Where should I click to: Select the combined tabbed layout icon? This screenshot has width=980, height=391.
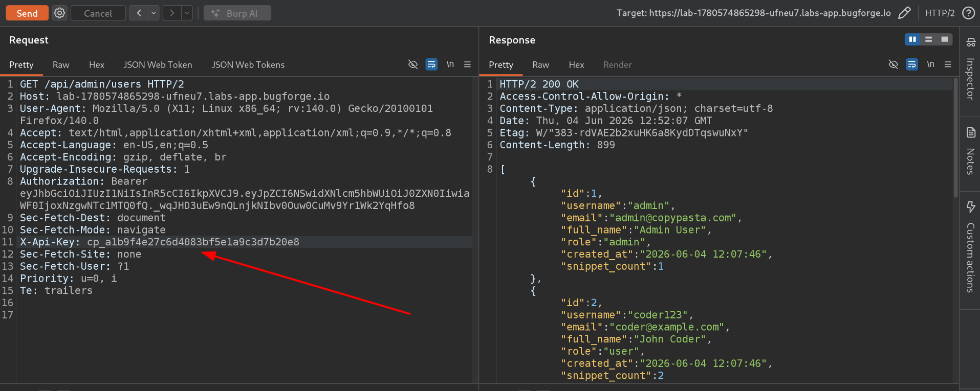944,39
